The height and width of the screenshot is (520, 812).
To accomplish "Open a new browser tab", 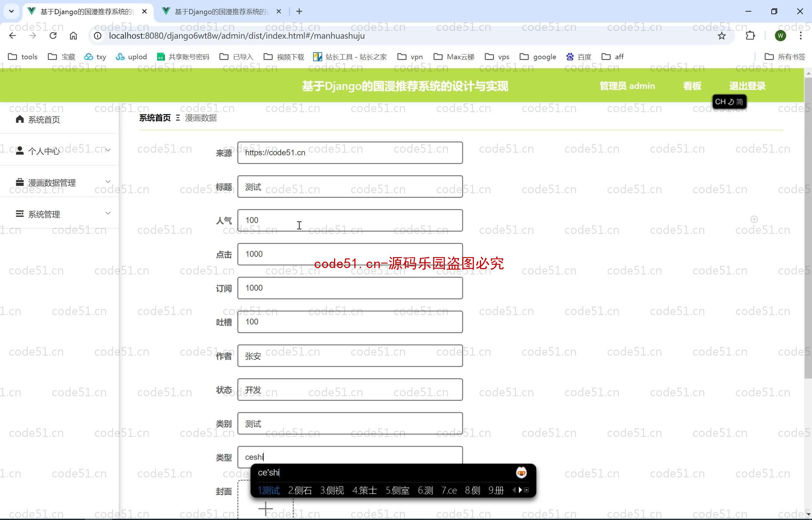I will [299, 12].
